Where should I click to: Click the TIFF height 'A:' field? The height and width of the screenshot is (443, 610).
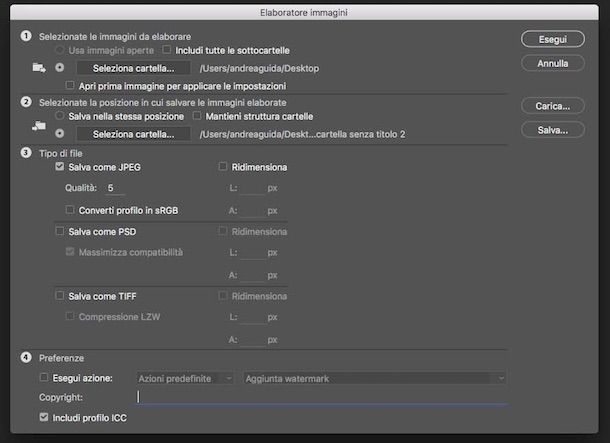point(252,340)
